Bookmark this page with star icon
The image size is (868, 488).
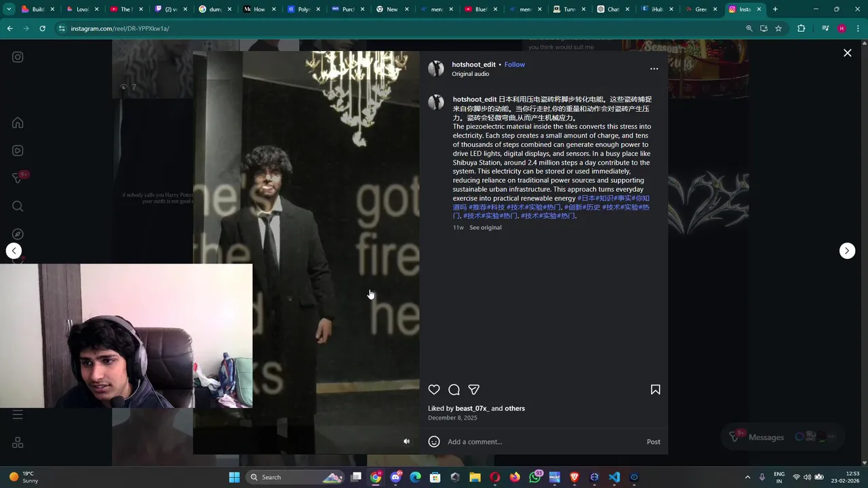click(x=778, y=28)
